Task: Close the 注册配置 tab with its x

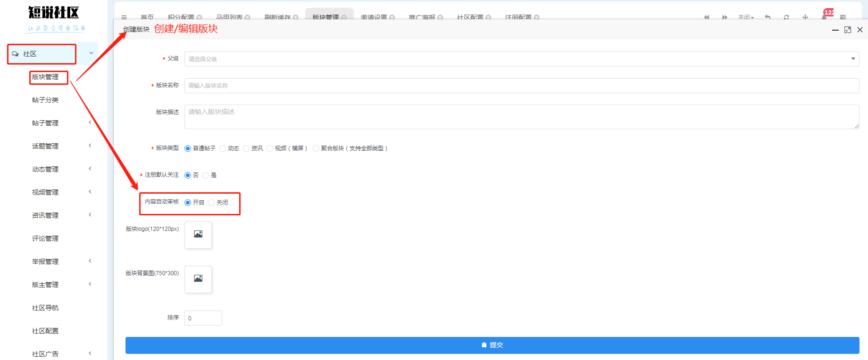Action: pyautogui.click(x=536, y=17)
